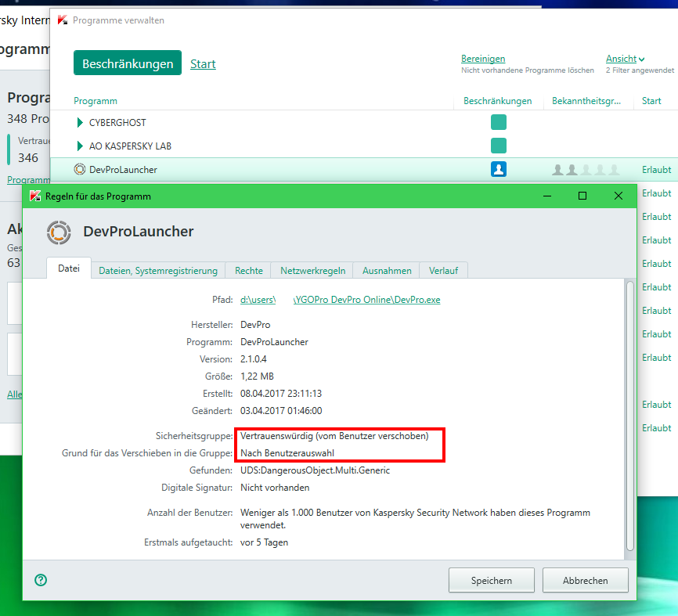Viewport: 678px width, 616px height.
Task: Click created date 08.04.2017 23:11:13
Action: pos(281,394)
